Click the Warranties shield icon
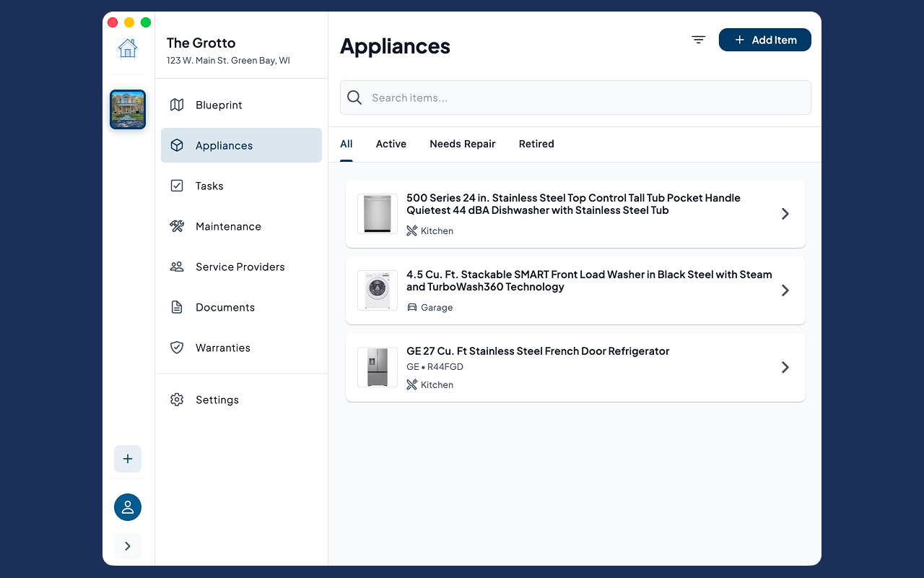Image resolution: width=924 pixels, height=578 pixels. click(x=177, y=348)
